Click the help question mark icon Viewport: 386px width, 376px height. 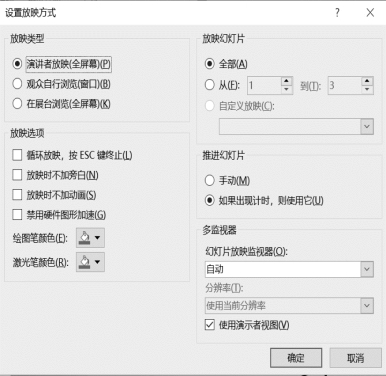(x=337, y=13)
